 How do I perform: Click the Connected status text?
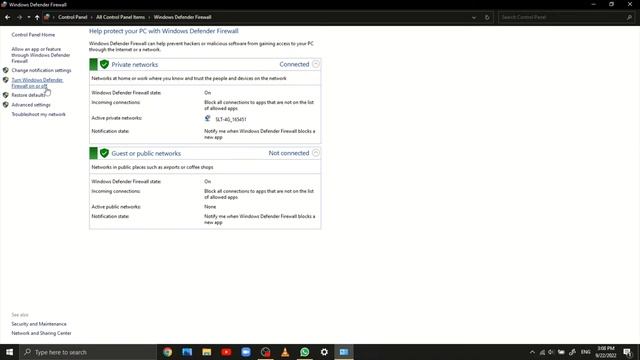294,64
